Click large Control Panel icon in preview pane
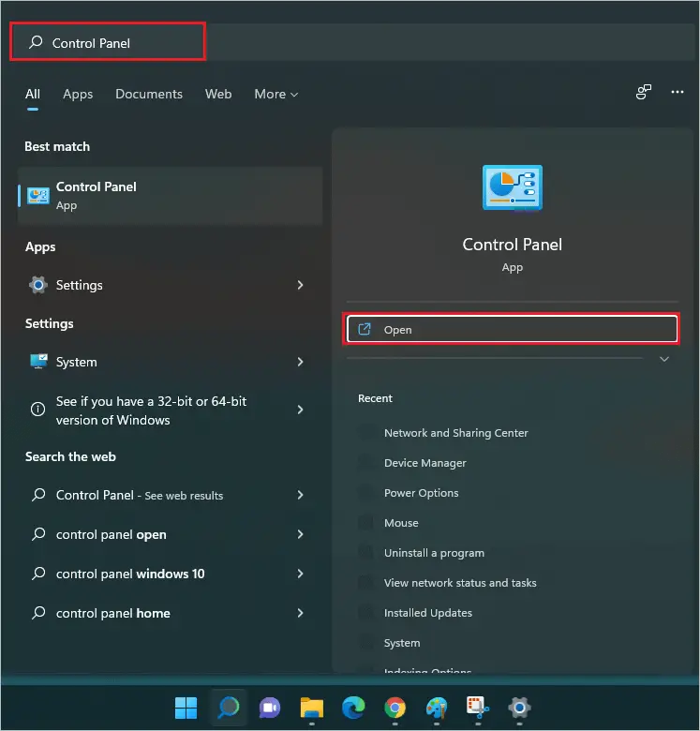Image resolution: width=700 pixels, height=731 pixels. pyautogui.click(x=513, y=187)
